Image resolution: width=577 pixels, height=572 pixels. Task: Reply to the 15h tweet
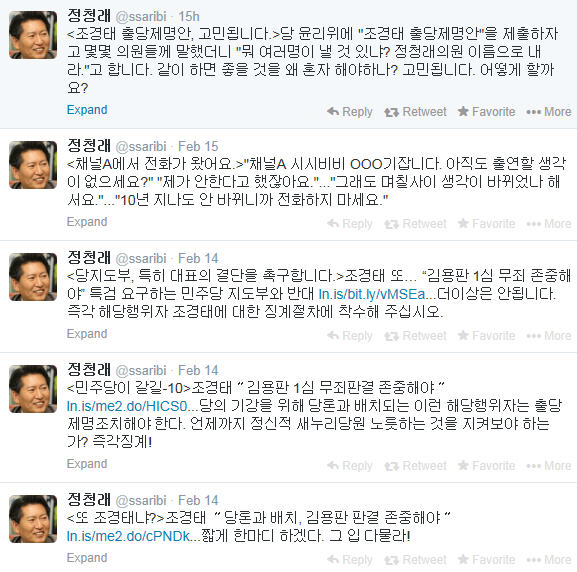350,112
